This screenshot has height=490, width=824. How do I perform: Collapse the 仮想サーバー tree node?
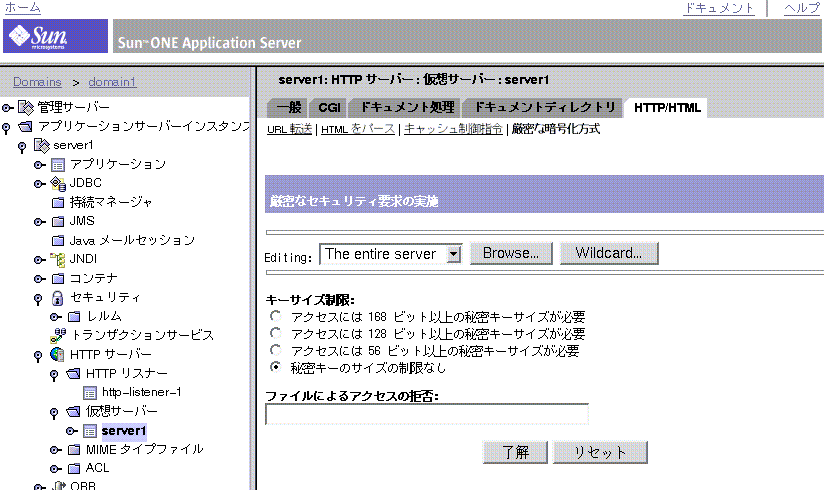coord(54,413)
